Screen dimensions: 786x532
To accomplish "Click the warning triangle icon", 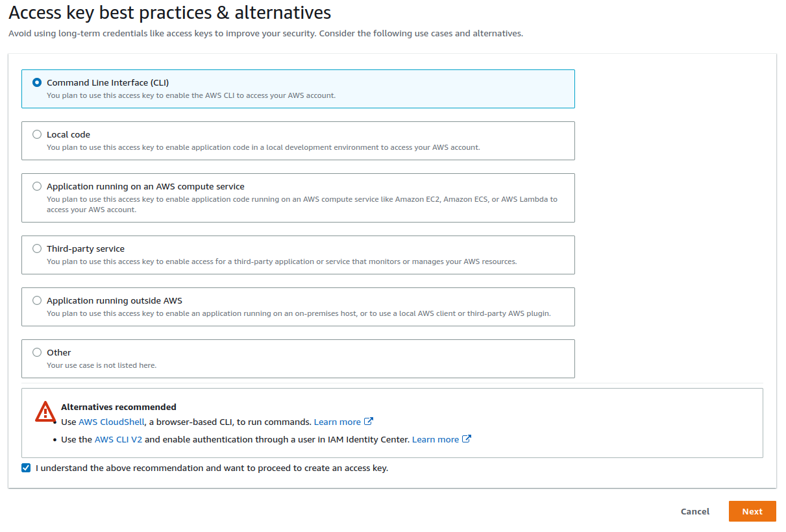I will (x=45, y=411).
